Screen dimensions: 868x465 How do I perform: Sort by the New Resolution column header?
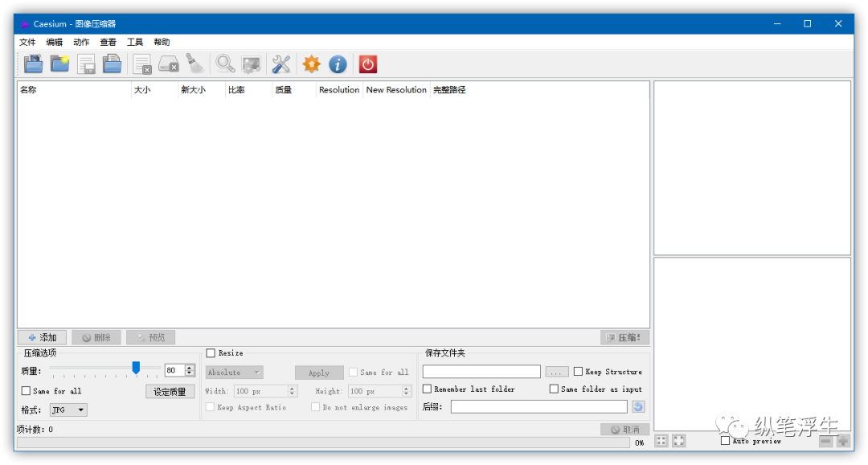pos(396,90)
